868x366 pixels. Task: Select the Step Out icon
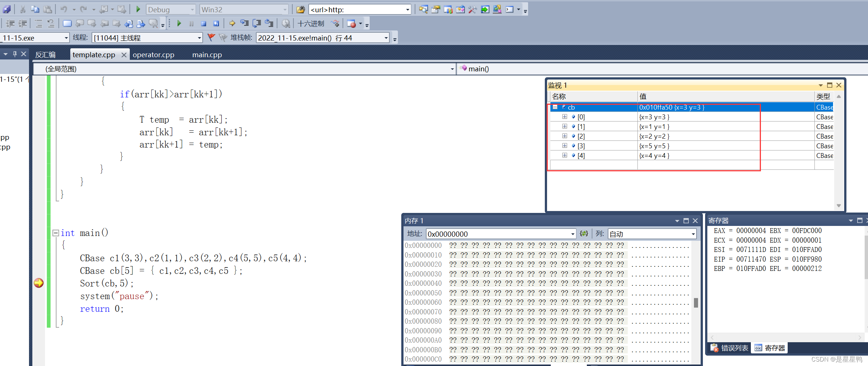269,23
